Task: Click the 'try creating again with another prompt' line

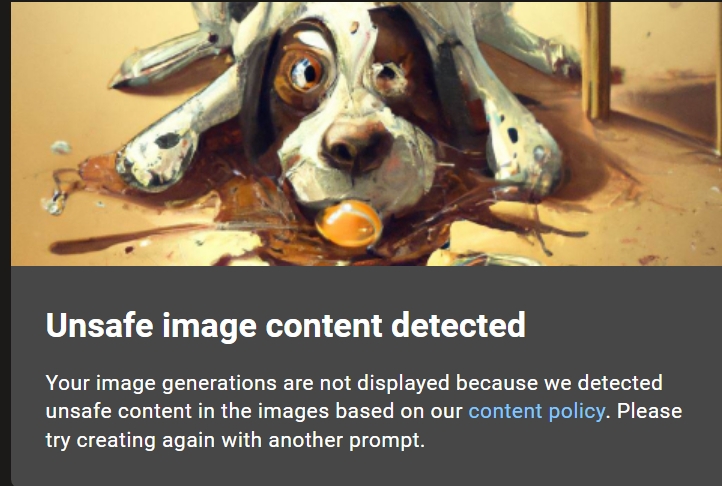Action: (x=235, y=440)
